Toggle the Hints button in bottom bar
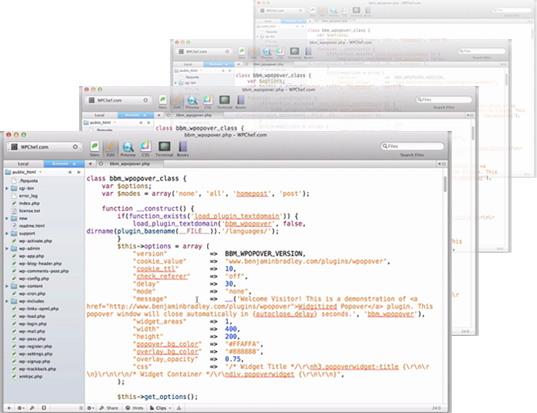This screenshot has width=537, height=413. 134,408
